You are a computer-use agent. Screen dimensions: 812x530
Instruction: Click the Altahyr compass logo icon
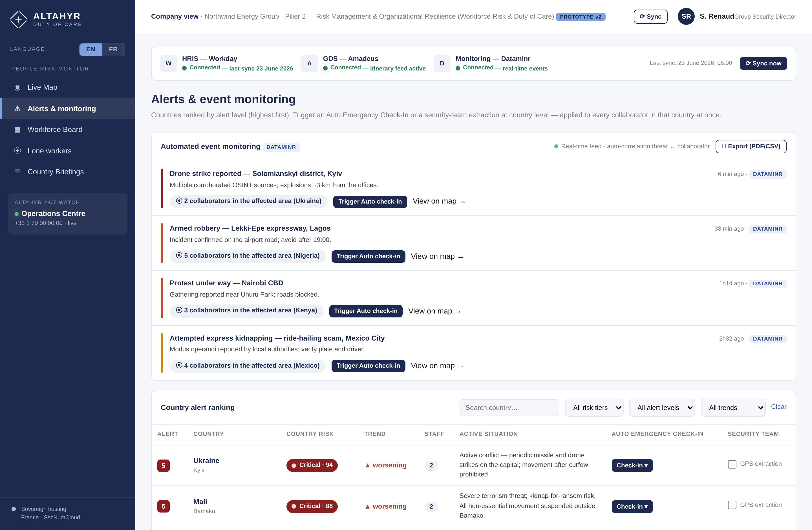[x=18, y=19]
